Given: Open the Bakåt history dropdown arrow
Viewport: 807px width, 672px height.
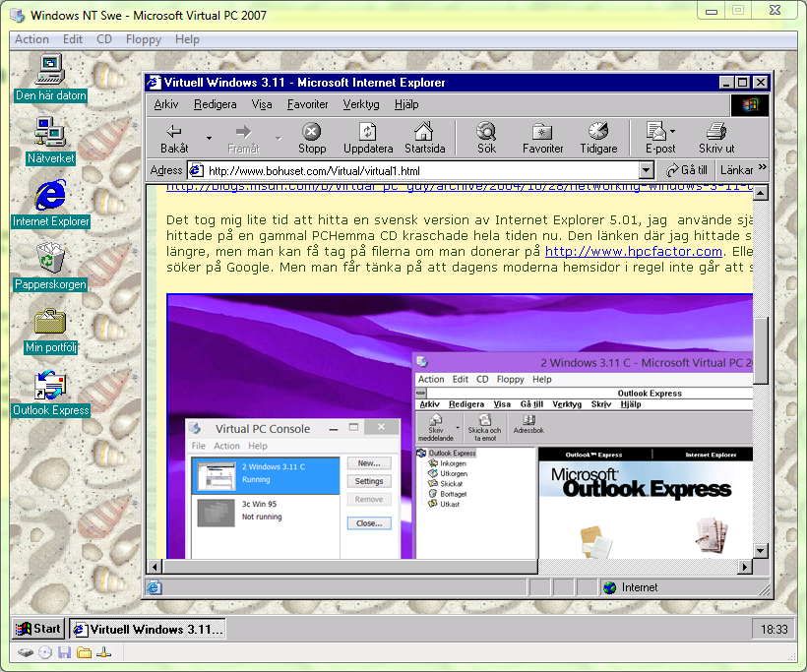Looking at the screenshot, I should tap(209, 138).
